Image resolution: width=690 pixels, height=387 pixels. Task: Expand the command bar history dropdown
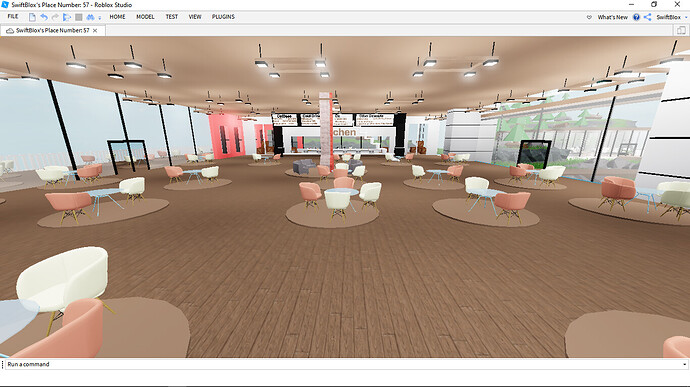(x=684, y=365)
